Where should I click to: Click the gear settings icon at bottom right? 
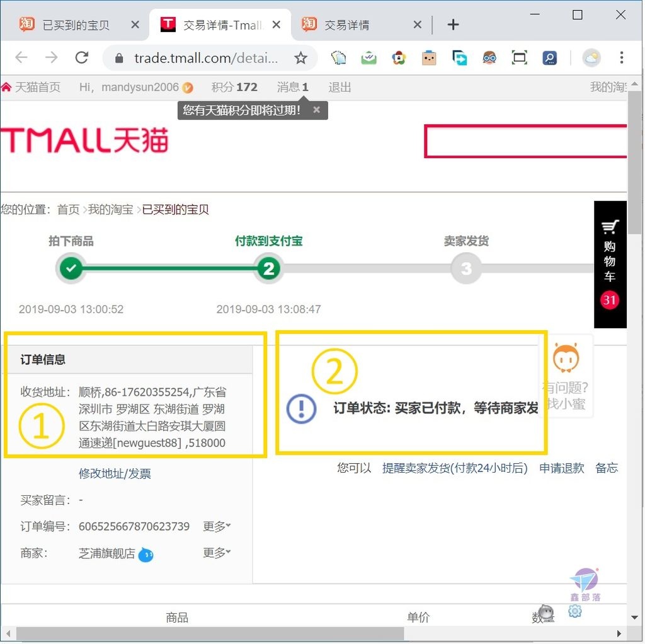pyautogui.click(x=574, y=611)
